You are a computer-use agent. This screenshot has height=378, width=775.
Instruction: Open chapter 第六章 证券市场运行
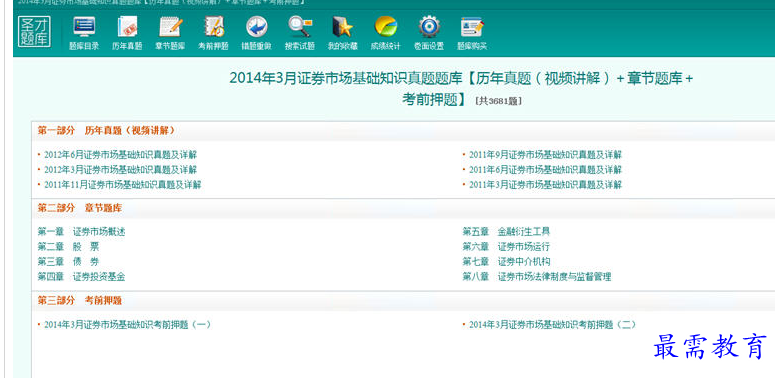pos(506,247)
